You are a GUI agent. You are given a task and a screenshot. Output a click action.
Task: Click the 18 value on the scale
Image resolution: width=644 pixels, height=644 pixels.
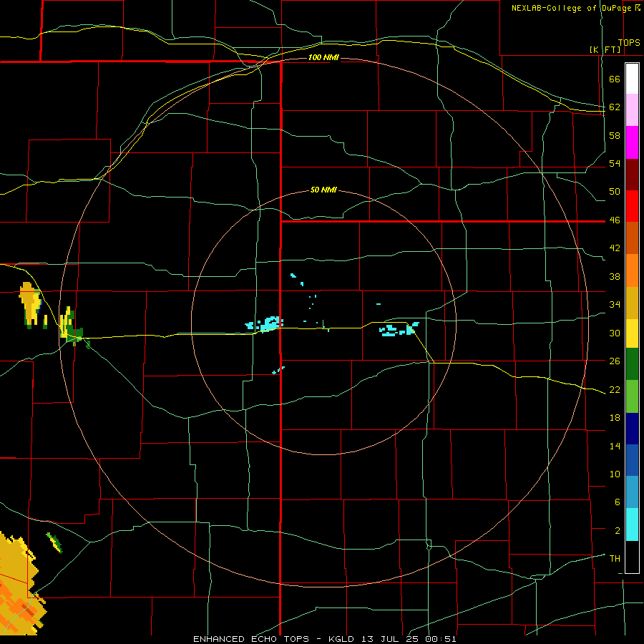click(x=615, y=418)
